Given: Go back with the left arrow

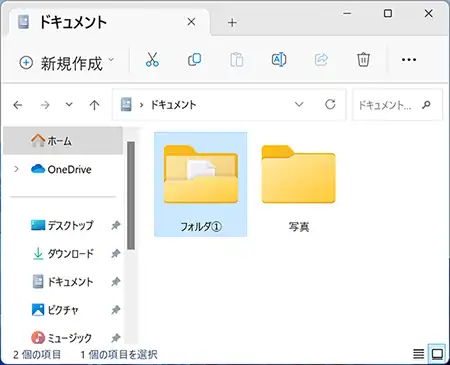Looking at the screenshot, I should 18,105.
